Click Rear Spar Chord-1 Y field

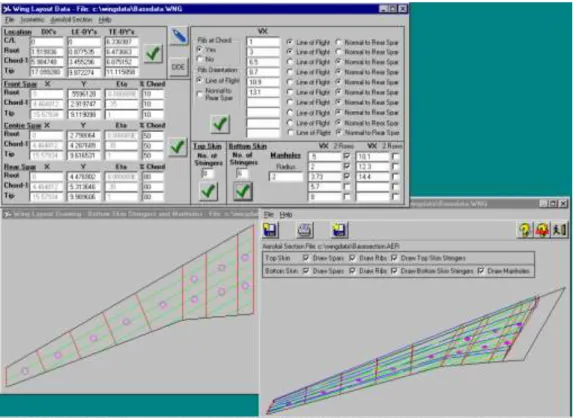coord(84,187)
